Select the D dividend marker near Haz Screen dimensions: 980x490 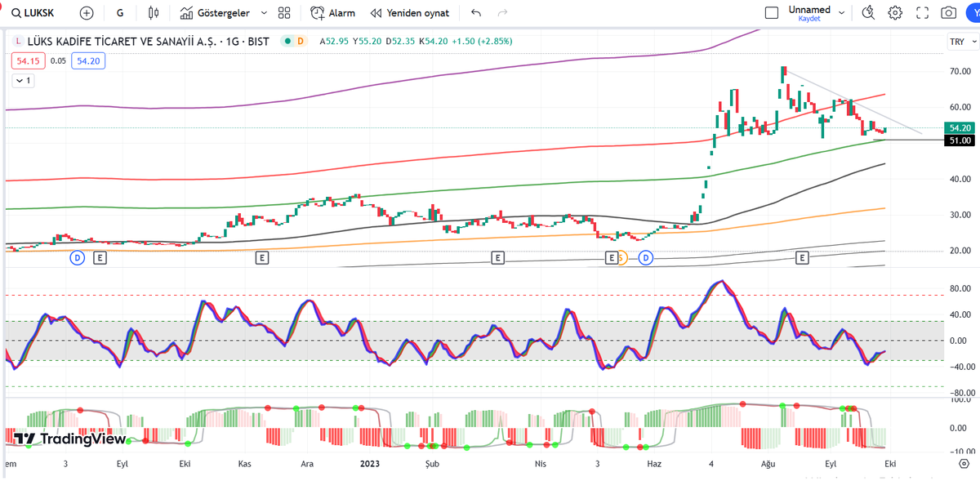point(646,258)
